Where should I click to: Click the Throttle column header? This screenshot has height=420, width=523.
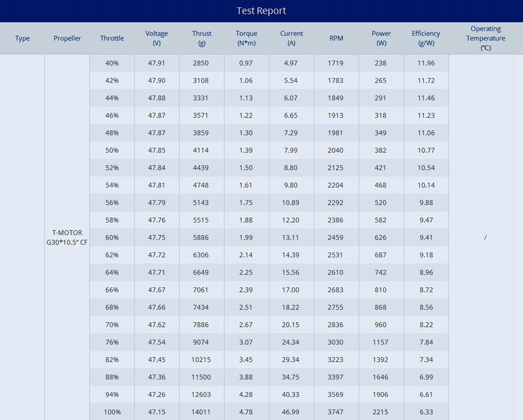pos(112,39)
